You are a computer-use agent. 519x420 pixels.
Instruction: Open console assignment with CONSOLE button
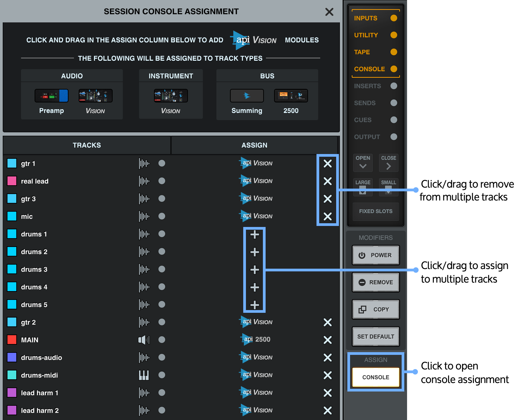[x=376, y=377]
